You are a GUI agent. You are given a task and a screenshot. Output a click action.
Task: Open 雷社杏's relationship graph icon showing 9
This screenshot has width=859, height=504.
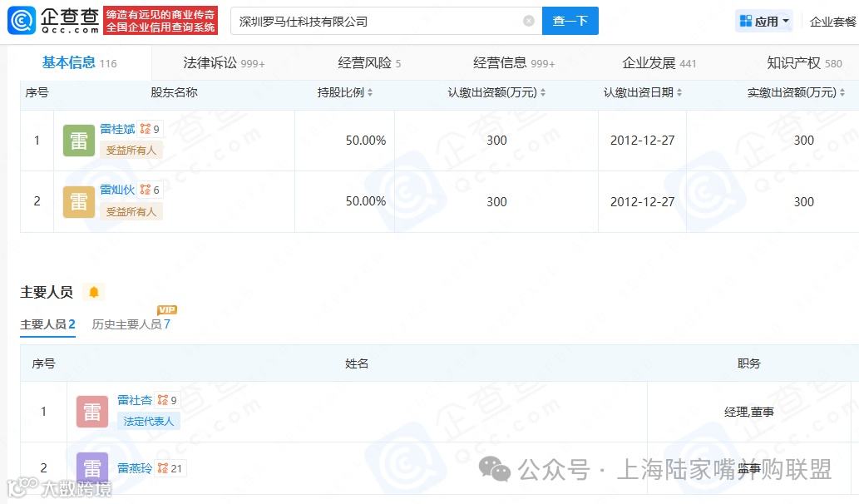(164, 399)
